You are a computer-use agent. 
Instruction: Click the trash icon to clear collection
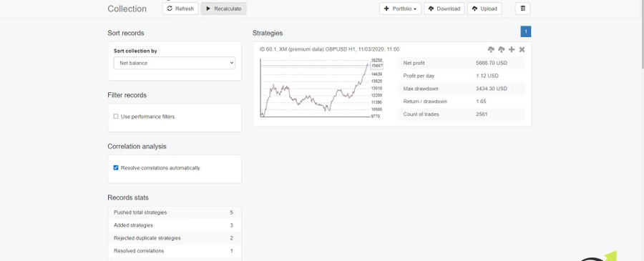[522, 9]
